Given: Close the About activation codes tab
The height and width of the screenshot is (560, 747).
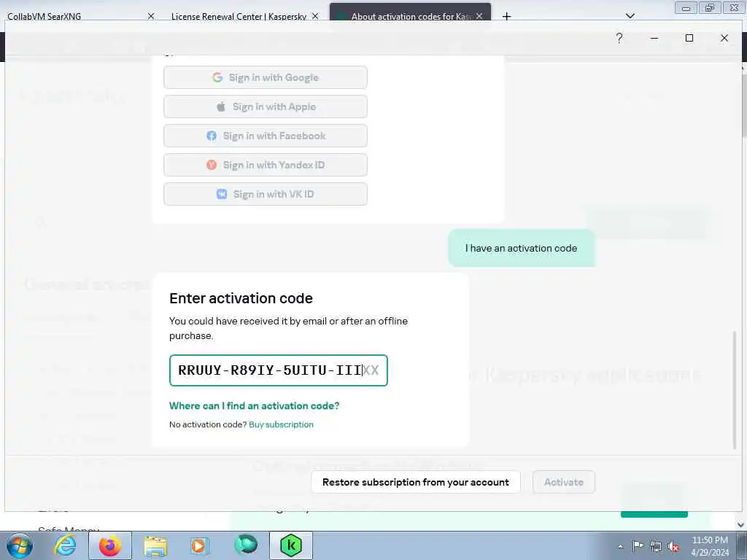Looking at the screenshot, I should [x=479, y=16].
